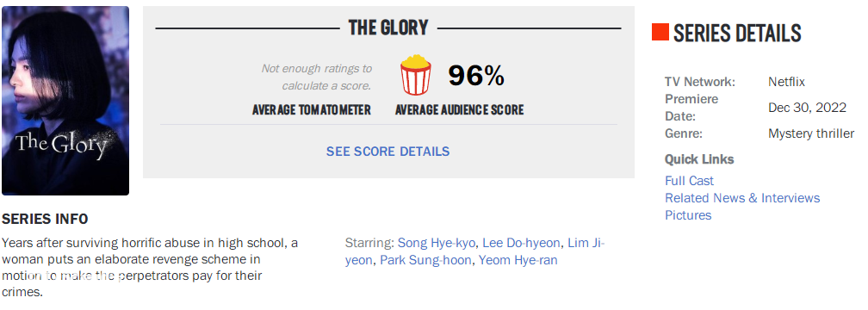Click the red square beside Series Details
The image size is (868, 310).
(660, 32)
